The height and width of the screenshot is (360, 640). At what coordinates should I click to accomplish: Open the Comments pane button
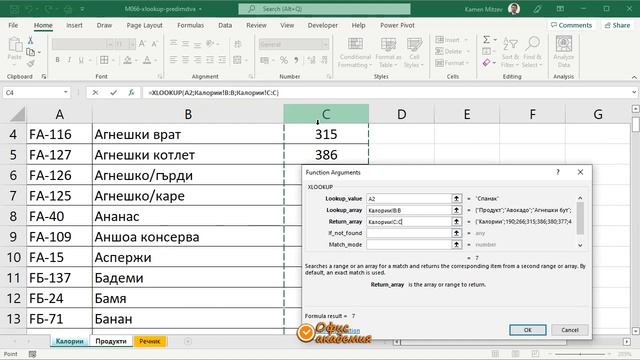(x=571, y=25)
